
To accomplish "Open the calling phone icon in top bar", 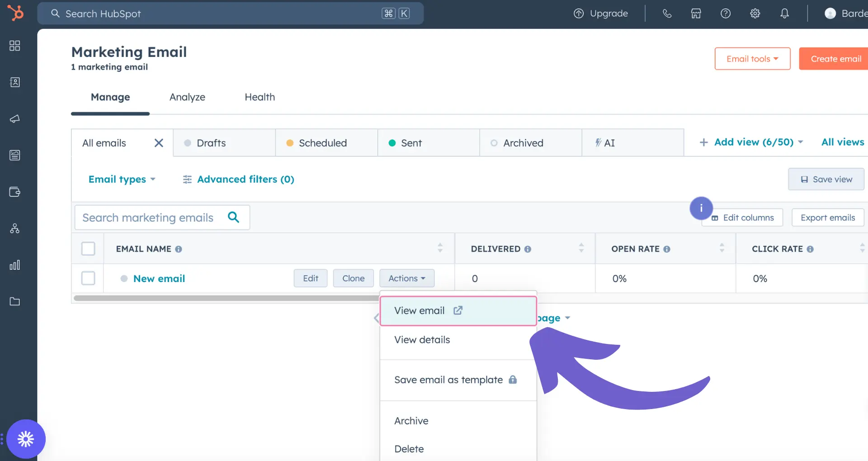I will (667, 14).
